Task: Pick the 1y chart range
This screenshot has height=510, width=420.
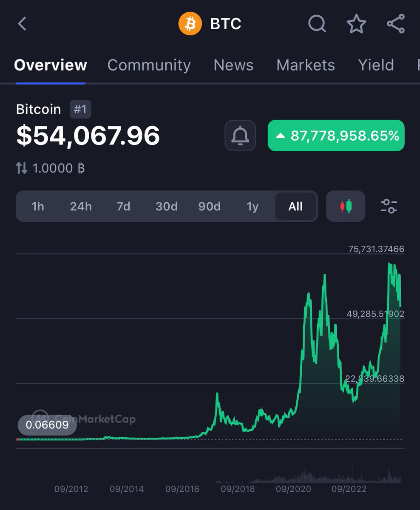Action: (253, 207)
